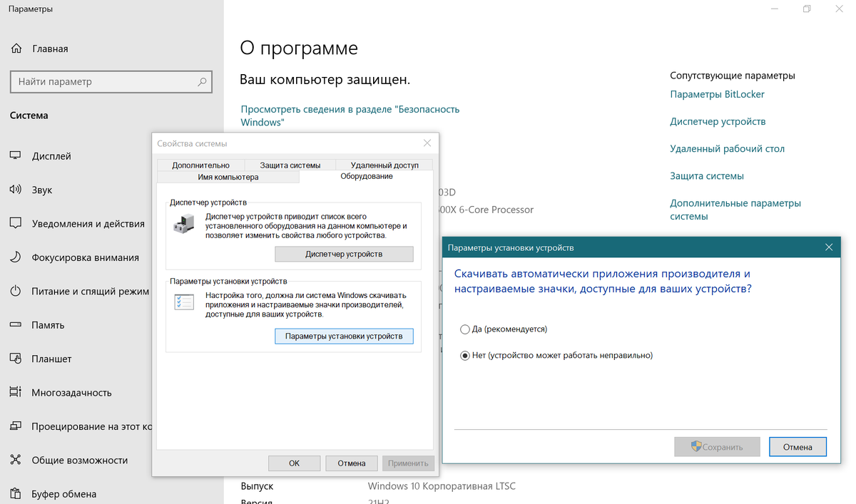Click the Уведомления и действия icon

pos(16,223)
